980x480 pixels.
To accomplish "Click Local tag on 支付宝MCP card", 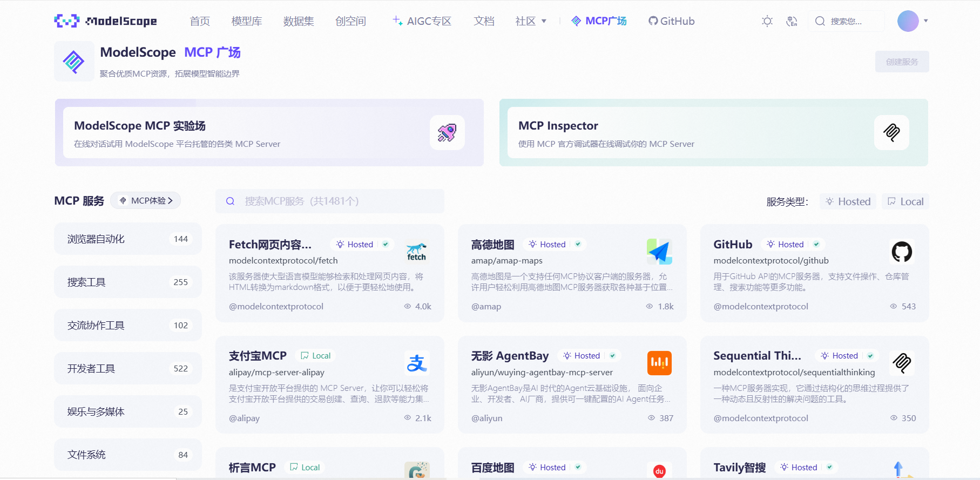I will [315, 356].
